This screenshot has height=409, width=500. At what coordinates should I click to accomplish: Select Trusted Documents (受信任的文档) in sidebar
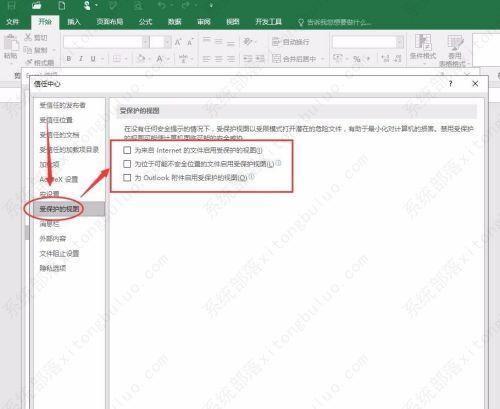(59, 135)
